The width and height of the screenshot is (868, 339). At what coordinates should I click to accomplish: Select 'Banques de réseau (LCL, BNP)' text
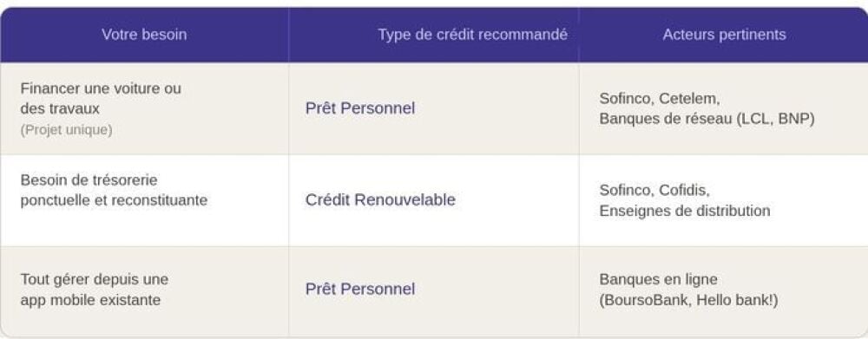tap(707, 120)
